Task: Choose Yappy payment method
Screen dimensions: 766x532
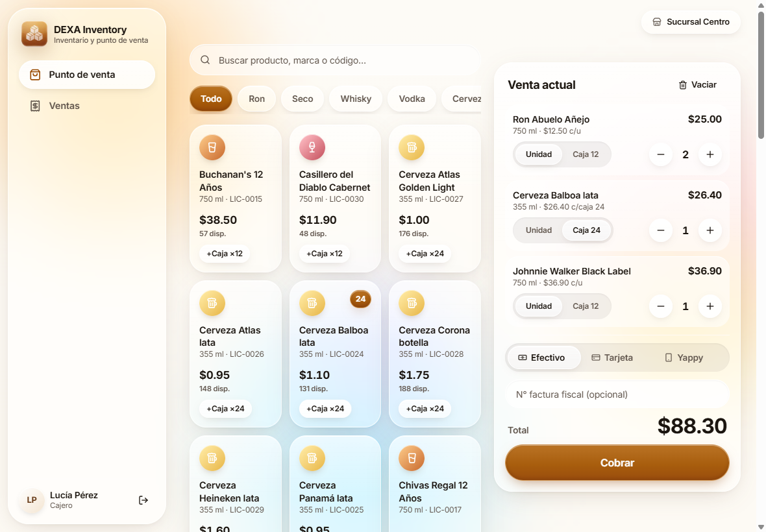Action: [x=684, y=357]
